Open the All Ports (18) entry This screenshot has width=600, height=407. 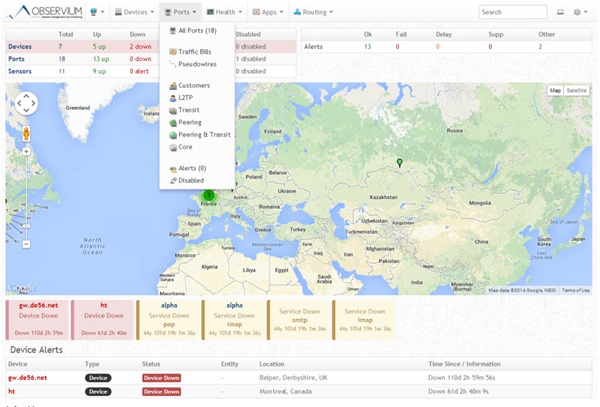(197, 31)
